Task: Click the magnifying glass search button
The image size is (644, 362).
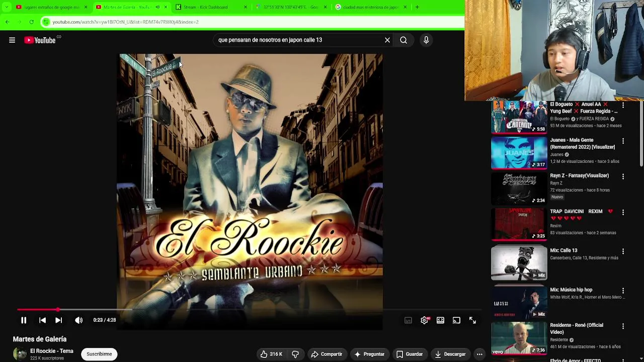Action: pos(404,40)
